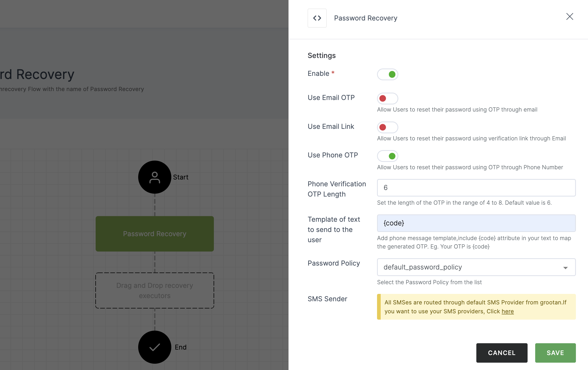Click the End node checkmark icon

[154, 347]
